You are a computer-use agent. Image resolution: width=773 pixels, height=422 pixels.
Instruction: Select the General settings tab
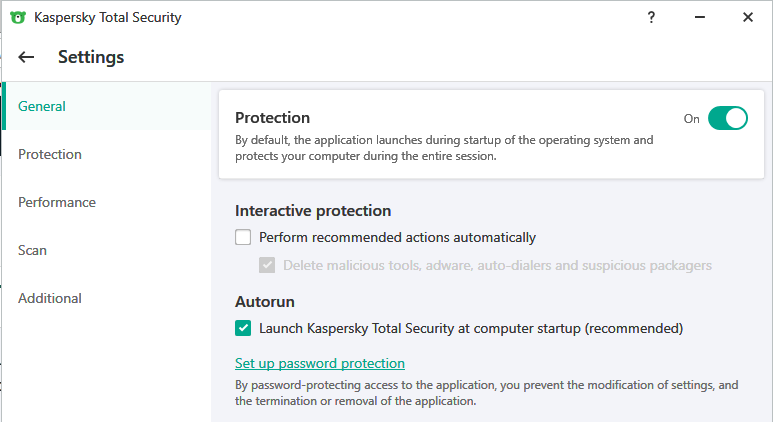pos(42,106)
